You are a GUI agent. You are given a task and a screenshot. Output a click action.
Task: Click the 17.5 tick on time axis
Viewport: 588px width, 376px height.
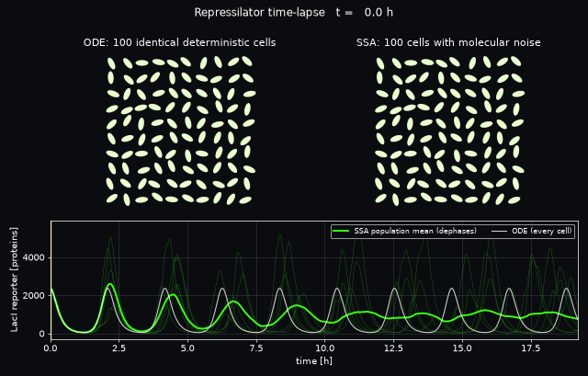coord(531,348)
